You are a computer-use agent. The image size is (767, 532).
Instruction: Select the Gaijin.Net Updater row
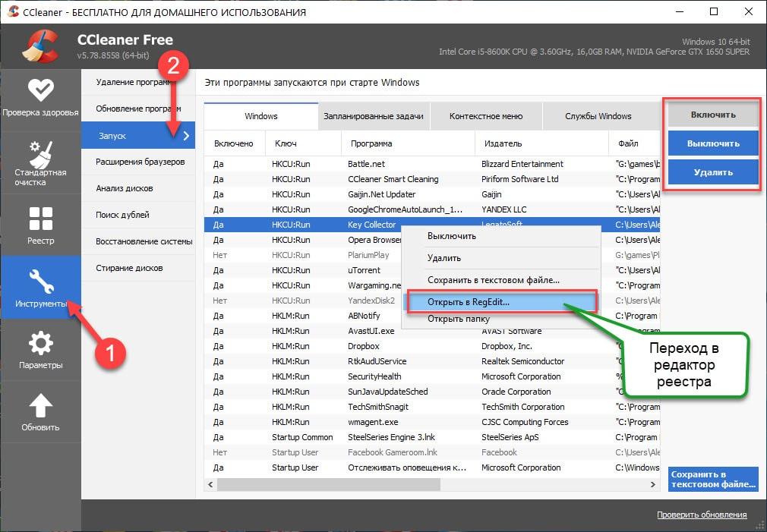432,194
